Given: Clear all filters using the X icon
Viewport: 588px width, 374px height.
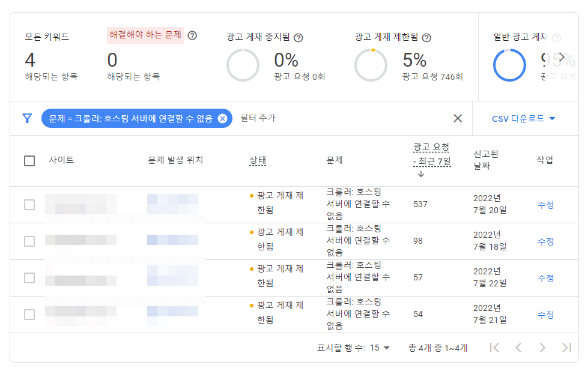Looking at the screenshot, I should 458,118.
